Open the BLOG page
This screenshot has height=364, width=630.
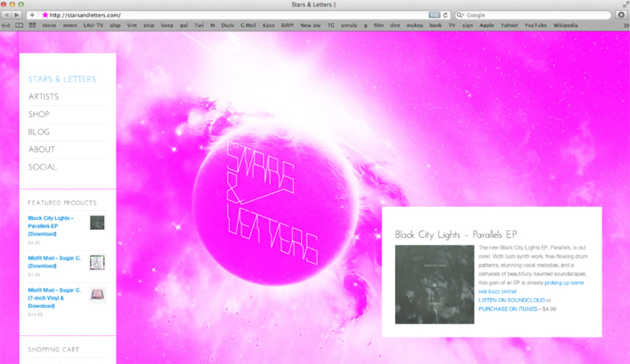click(39, 132)
